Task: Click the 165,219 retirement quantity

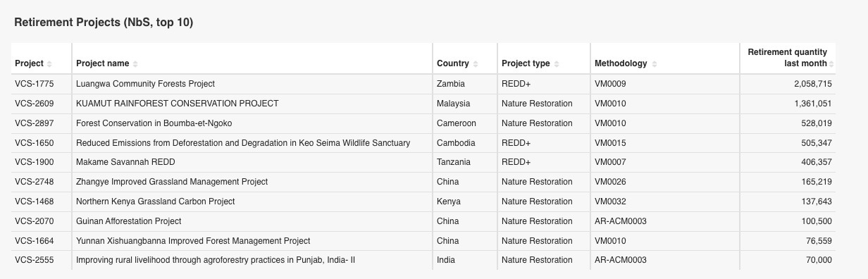Action: tap(817, 182)
